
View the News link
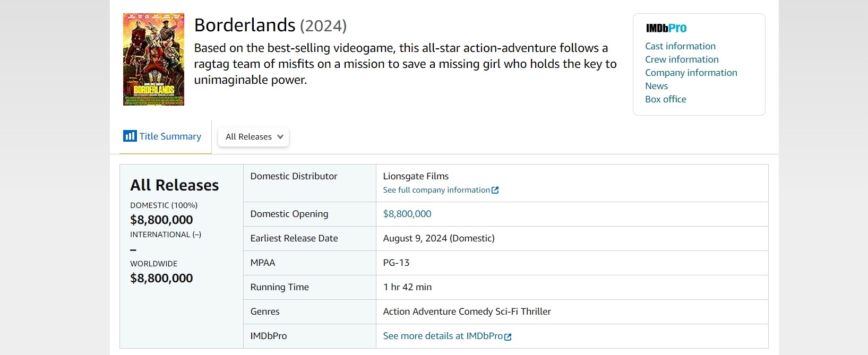[x=656, y=86]
